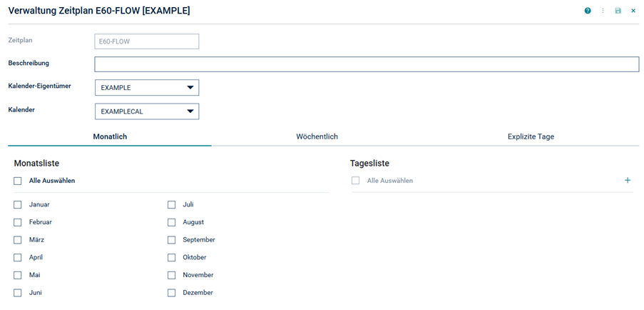Check the Juni month box
This screenshot has width=644, height=310.
click(18, 293)
